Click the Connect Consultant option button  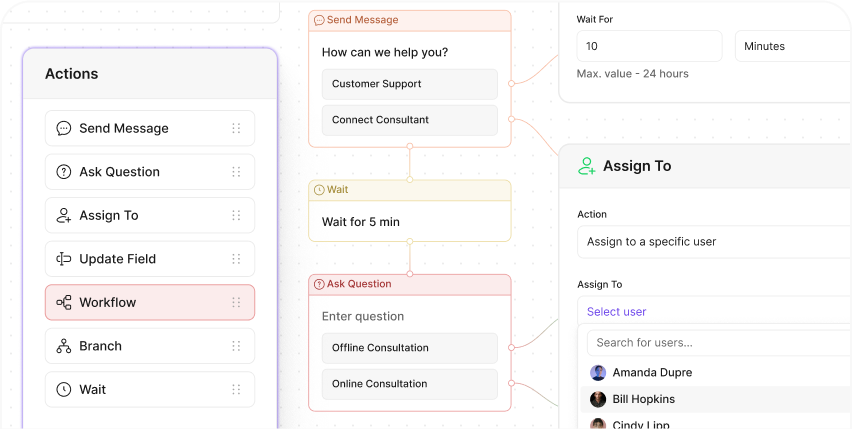click(410, 120)
